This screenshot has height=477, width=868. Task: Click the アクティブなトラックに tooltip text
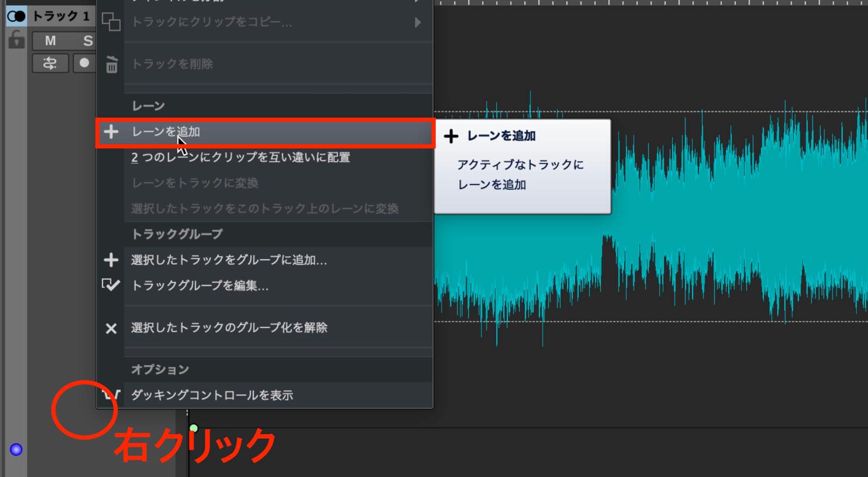point(520,165)
